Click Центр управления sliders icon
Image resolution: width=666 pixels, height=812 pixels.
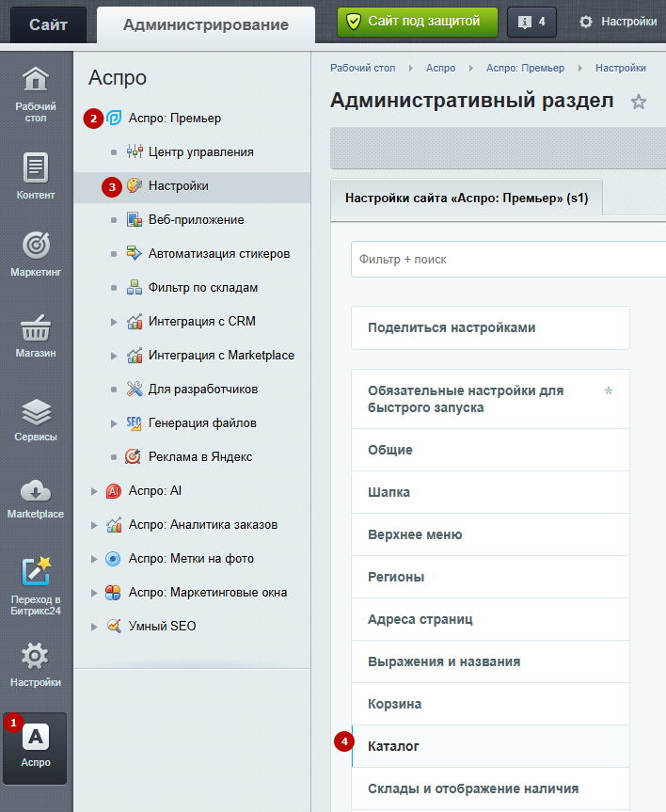coord(135,151)
